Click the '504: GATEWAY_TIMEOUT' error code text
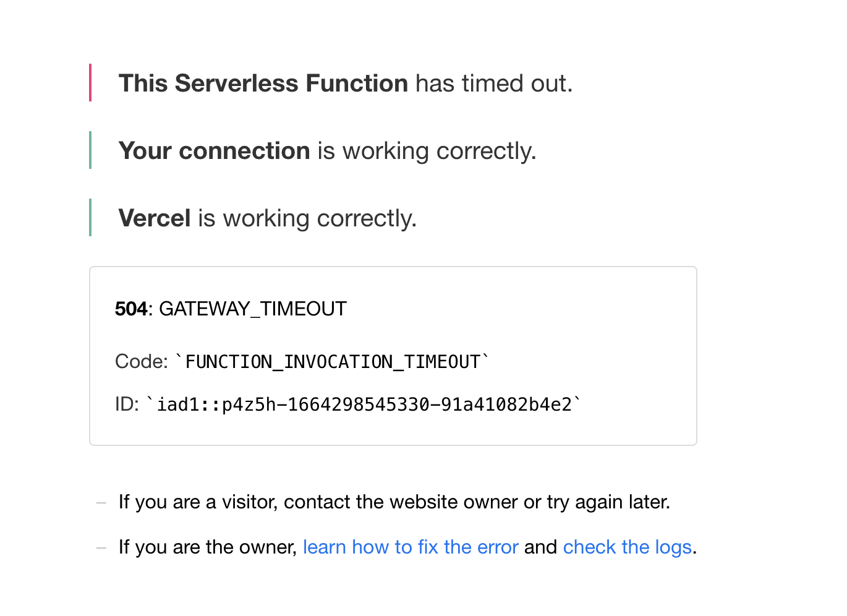The width and height of the screenshot is (847, 616). coord(231,309)
